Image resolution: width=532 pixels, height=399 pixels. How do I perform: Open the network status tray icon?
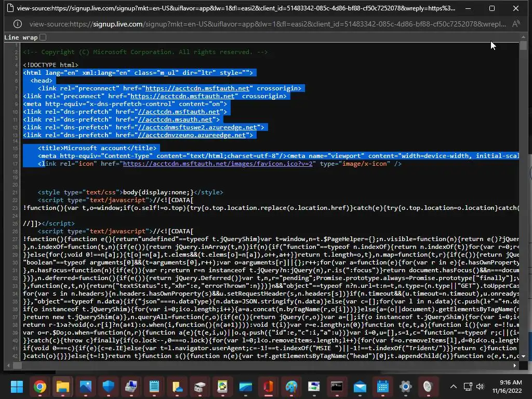468,387
